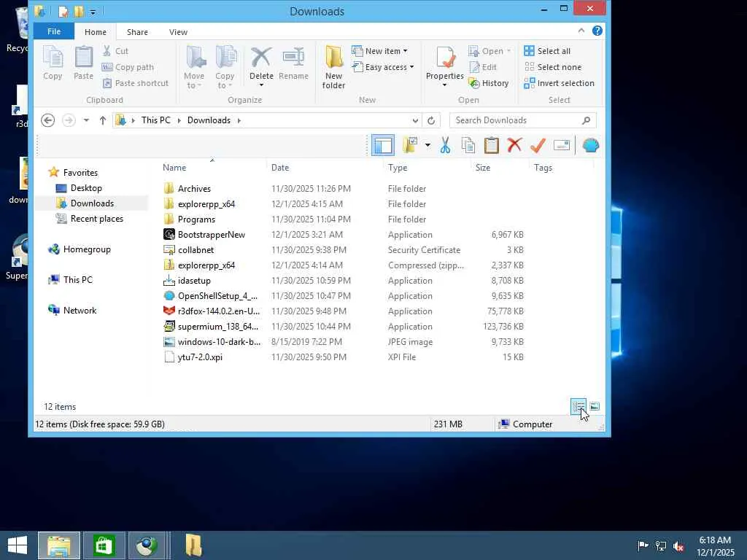Click Select none
Screen dimensions: 747x560
[553, 67]
